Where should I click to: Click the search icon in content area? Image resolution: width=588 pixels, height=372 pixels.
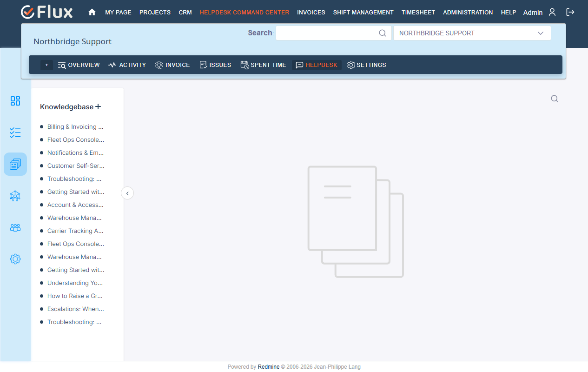click(x=555, y=99)
